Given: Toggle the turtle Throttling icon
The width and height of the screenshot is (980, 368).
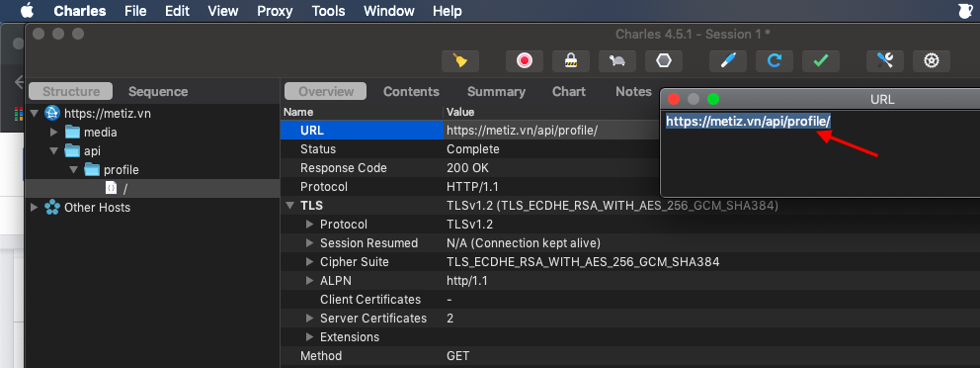Looking at the screenshot, I should tap(617, 60).
